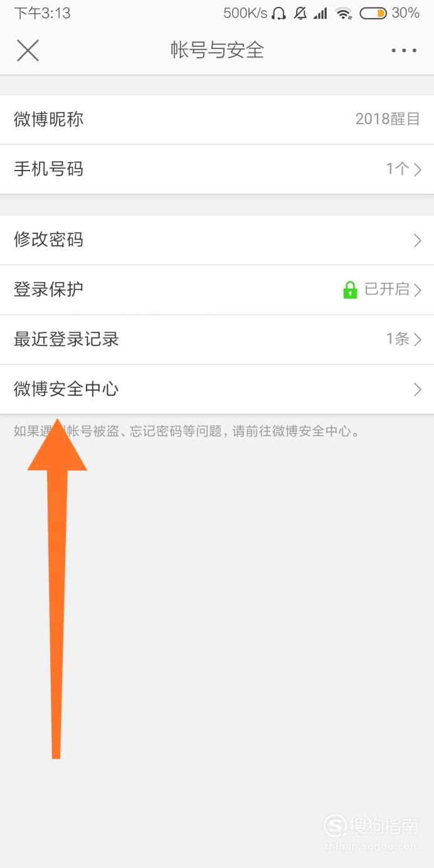Image resolution: width=434 pixels, height=868 pixels.
Task: Tap the green lock icon
Action: click(350, 290)
